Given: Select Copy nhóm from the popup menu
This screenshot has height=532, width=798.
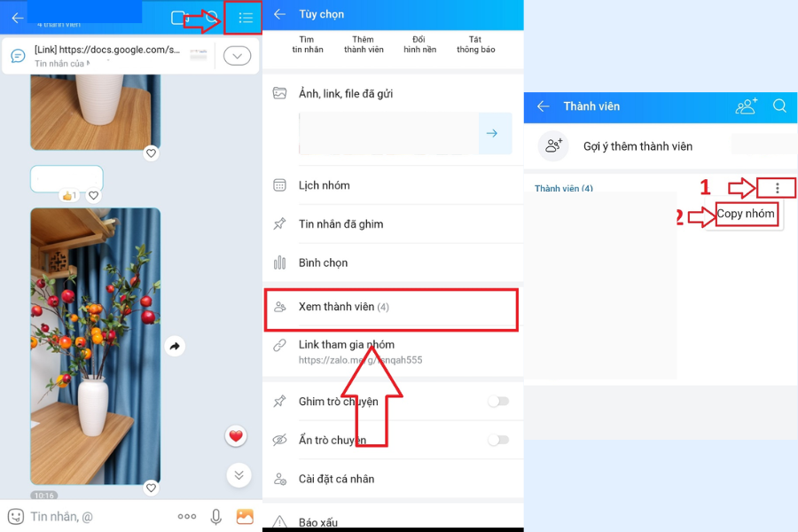Looking at the screenshot, I should click(746, 214).
